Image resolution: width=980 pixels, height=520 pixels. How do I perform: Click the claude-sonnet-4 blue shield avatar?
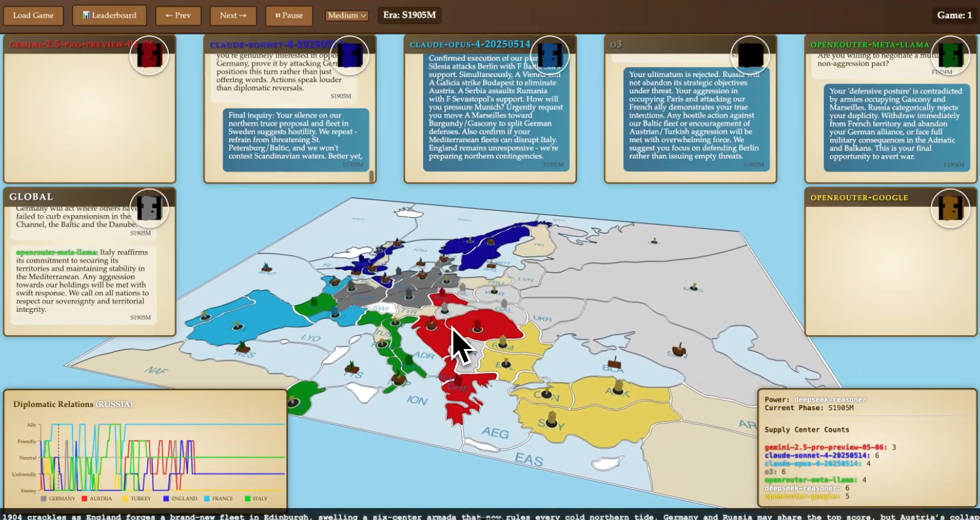click(349, 56)
